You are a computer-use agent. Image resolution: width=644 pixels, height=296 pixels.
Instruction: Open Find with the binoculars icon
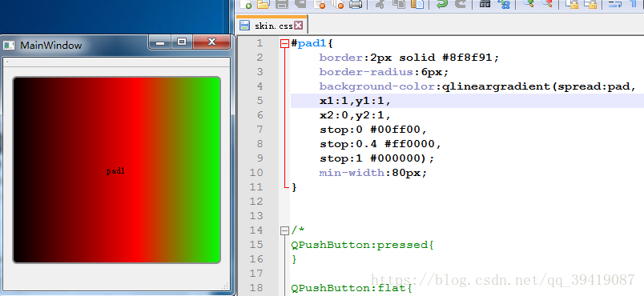(x=485, y=4)
